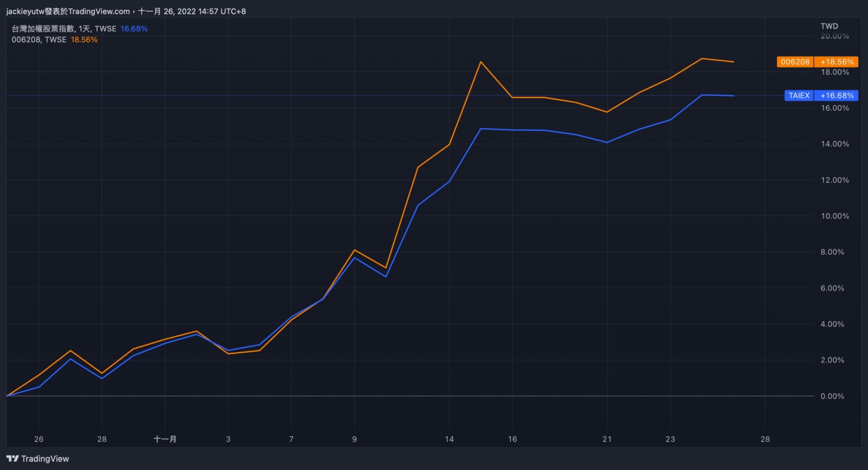Screen dimensions: 868x470
Task: Click the 0.00% price scale label
Action: point(832,396)
